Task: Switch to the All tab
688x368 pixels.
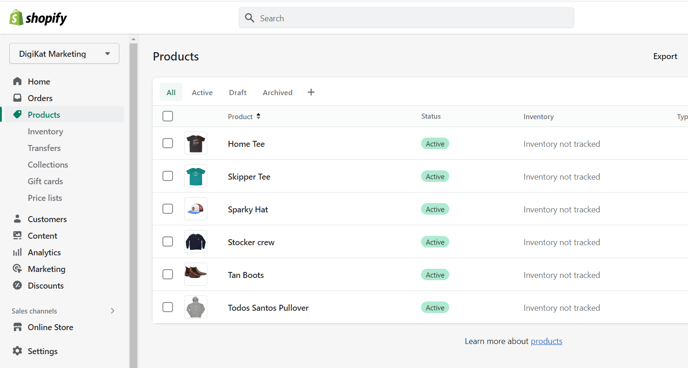Action: 171,93
